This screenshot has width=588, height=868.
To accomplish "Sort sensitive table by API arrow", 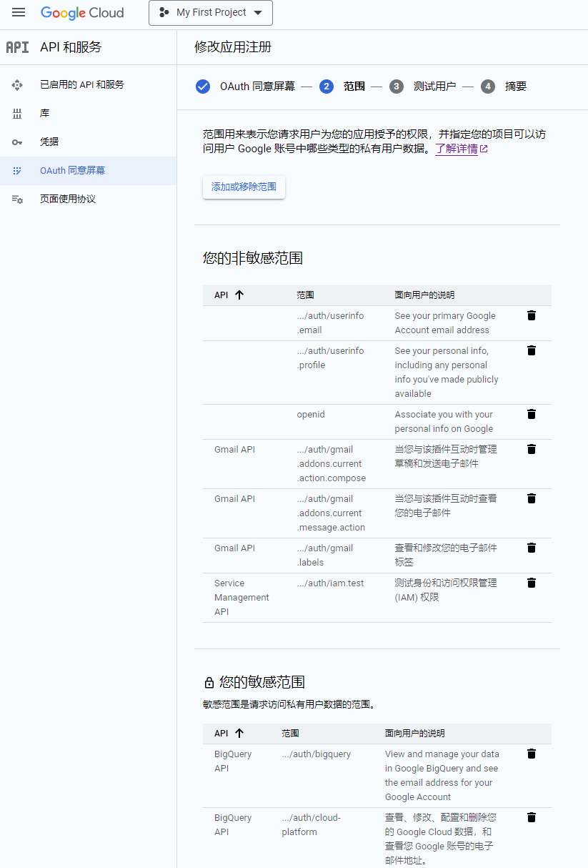I will pyautogui.click(x=239, y=733).
